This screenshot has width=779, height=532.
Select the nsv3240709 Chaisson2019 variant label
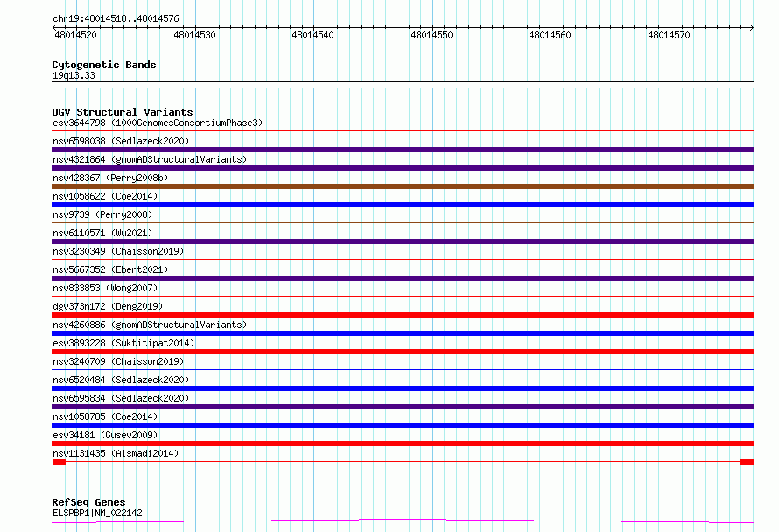tap(118, 361)
